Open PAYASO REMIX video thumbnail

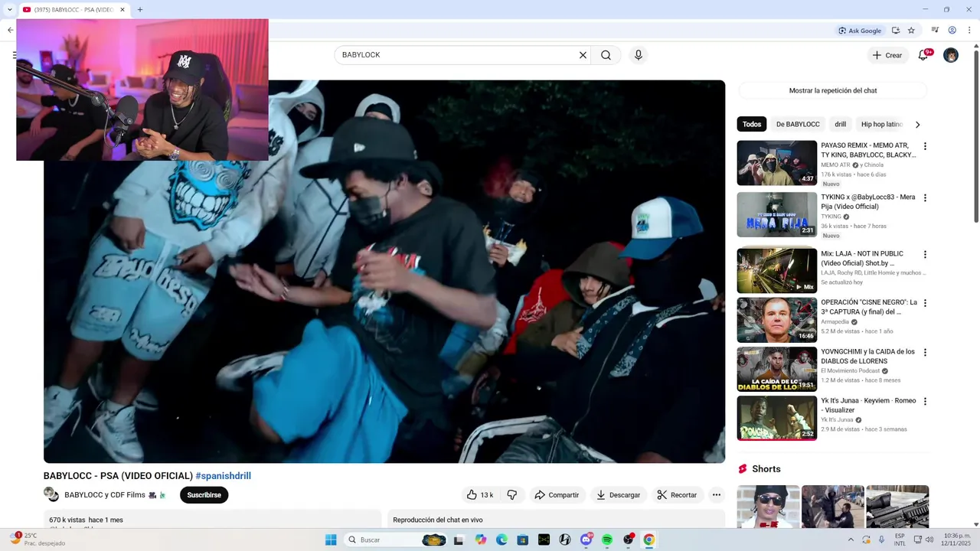(x=777, y=162)
